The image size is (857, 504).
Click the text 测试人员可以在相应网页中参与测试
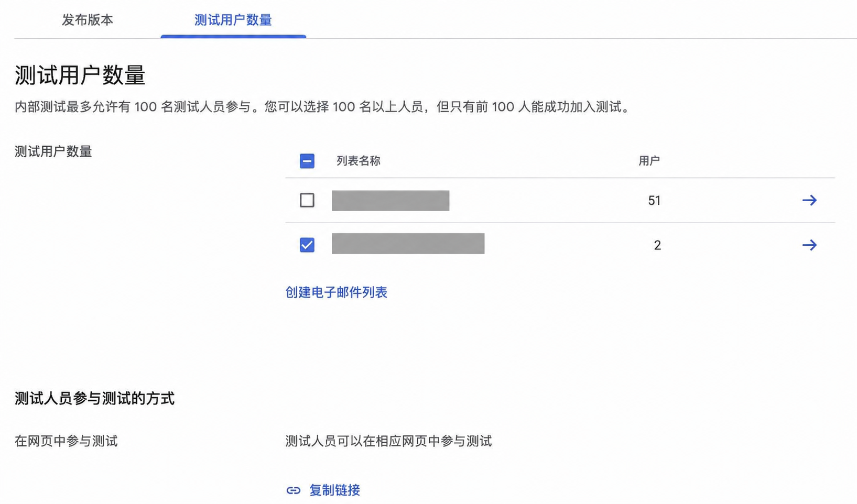389,441
